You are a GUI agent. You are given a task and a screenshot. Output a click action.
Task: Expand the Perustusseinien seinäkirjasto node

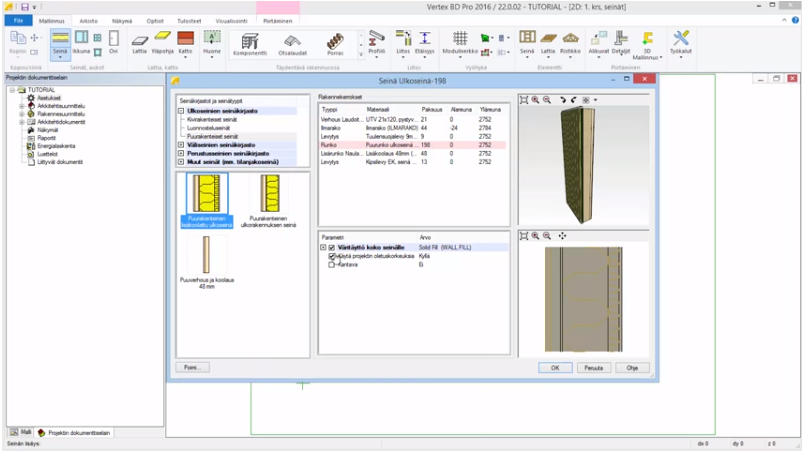click(181, 153)
